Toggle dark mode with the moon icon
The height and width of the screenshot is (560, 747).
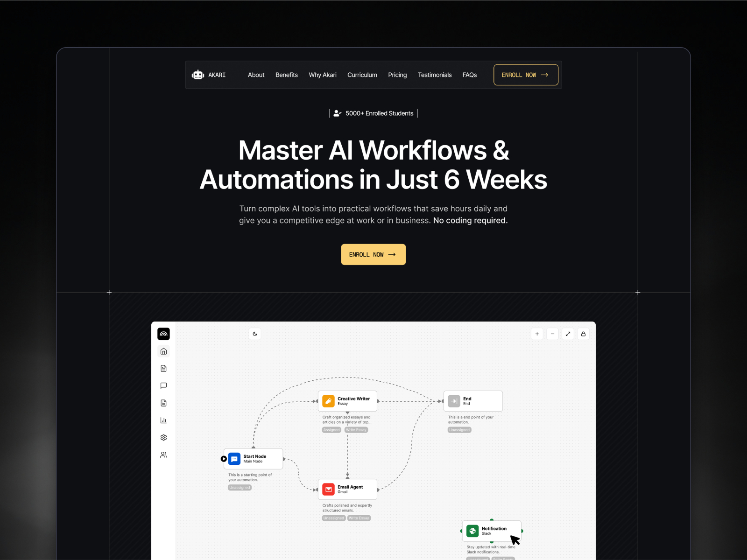point(254,334)
